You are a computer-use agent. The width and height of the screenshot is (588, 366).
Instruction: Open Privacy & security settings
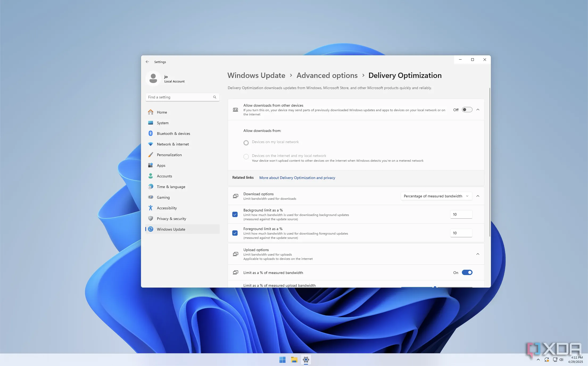[171, 218]
